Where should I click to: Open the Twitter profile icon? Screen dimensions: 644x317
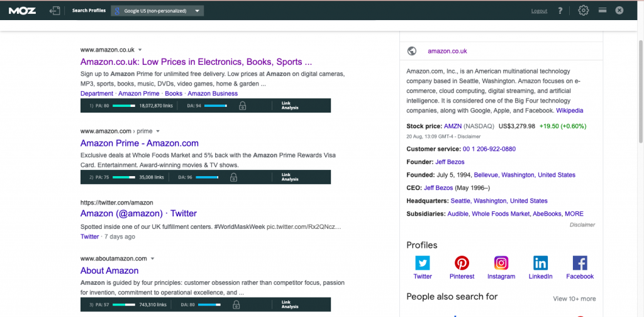click(x=423, y=263)
